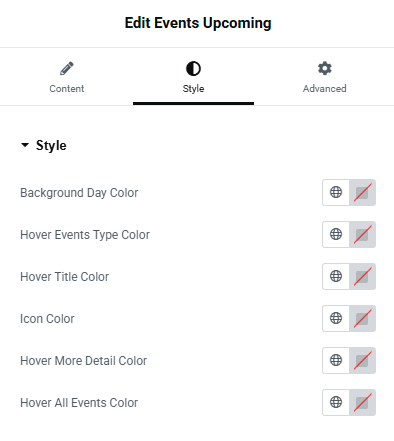394x441 pixels.
Task: Collapse the Style section arrow
Action: pyautogui.click(x=25, y=145)
